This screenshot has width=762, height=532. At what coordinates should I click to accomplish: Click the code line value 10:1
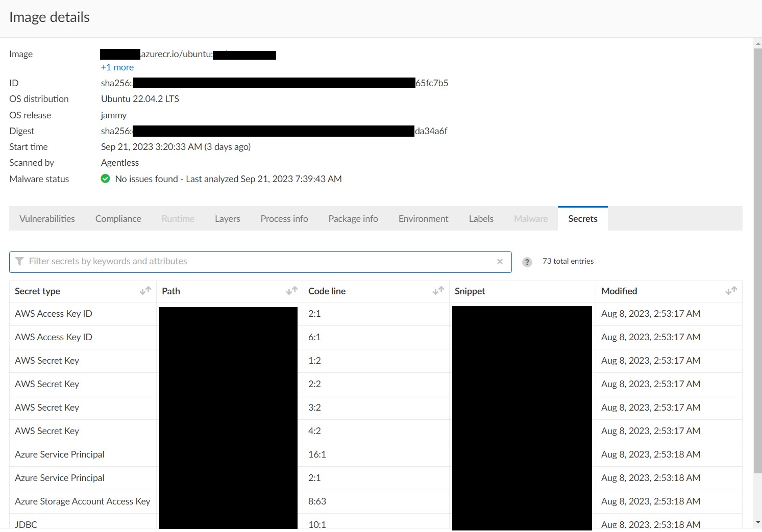click(x=317, y=524)
